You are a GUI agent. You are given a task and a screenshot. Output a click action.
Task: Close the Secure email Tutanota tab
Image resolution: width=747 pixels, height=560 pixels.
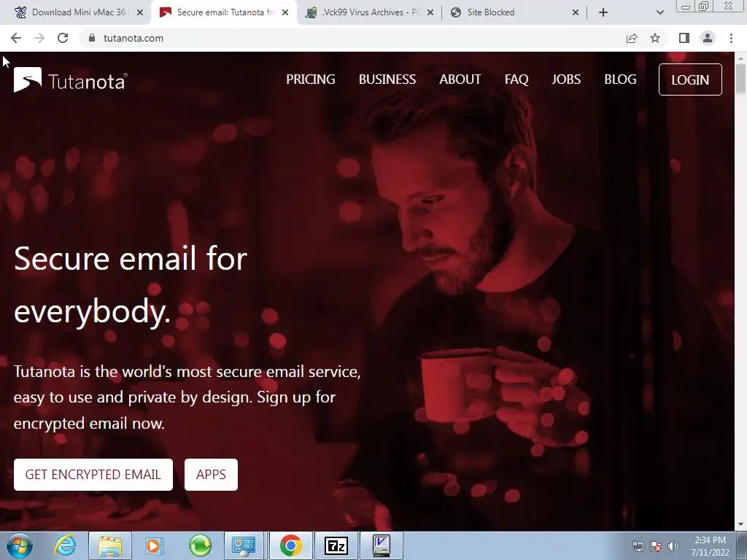click(285, 12)
